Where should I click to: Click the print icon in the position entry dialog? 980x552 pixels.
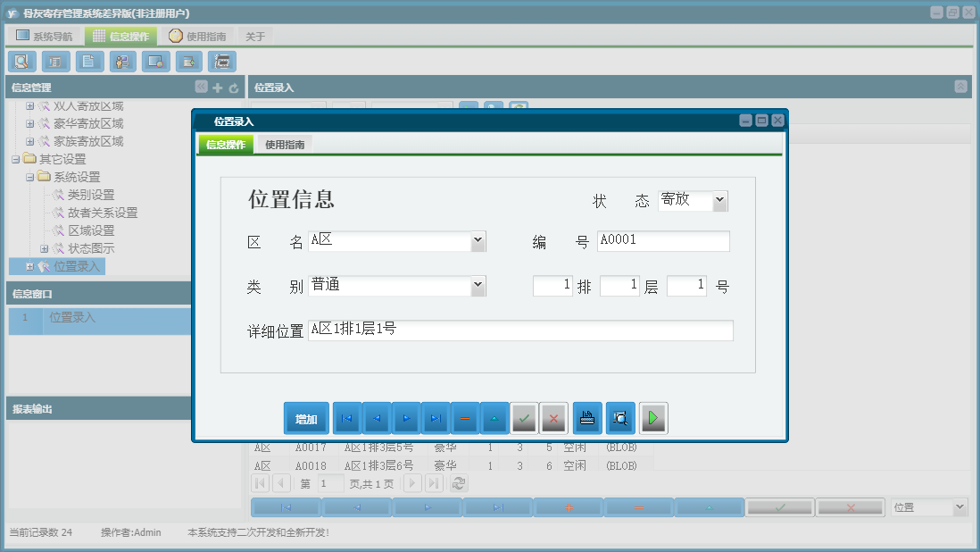point(588,417)
